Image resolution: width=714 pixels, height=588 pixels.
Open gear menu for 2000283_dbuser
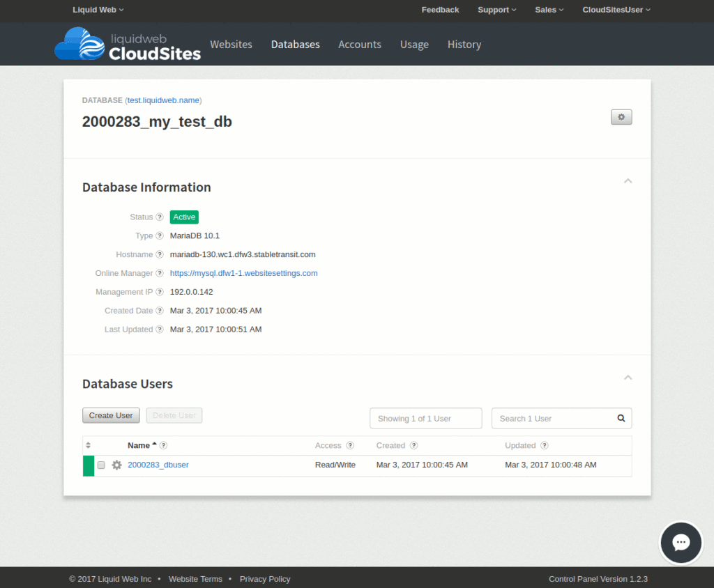116,465
